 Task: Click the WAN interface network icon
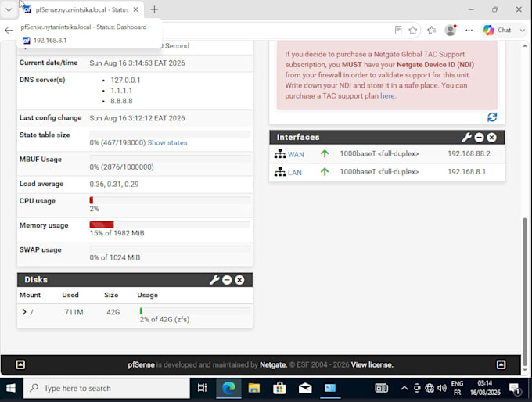(x=280, y=154)
